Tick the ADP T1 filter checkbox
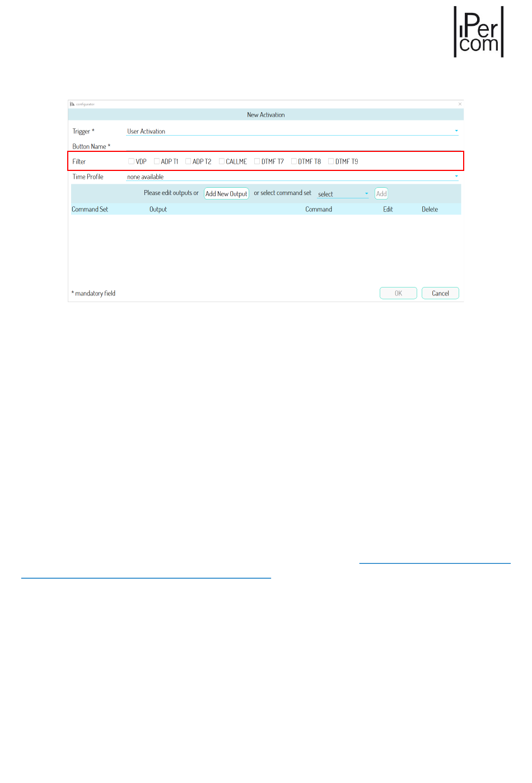This screenshot has height=783, width=532. [x=157, y=161]
